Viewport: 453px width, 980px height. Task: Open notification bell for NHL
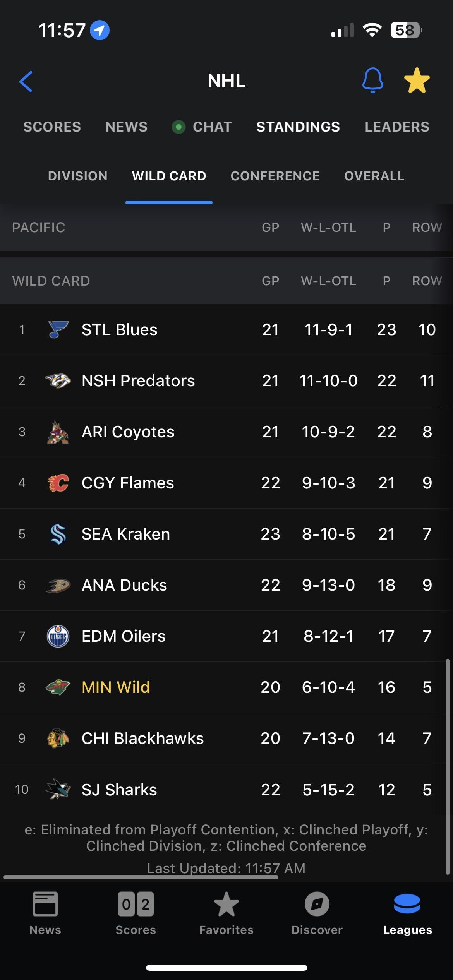[372, 81]
